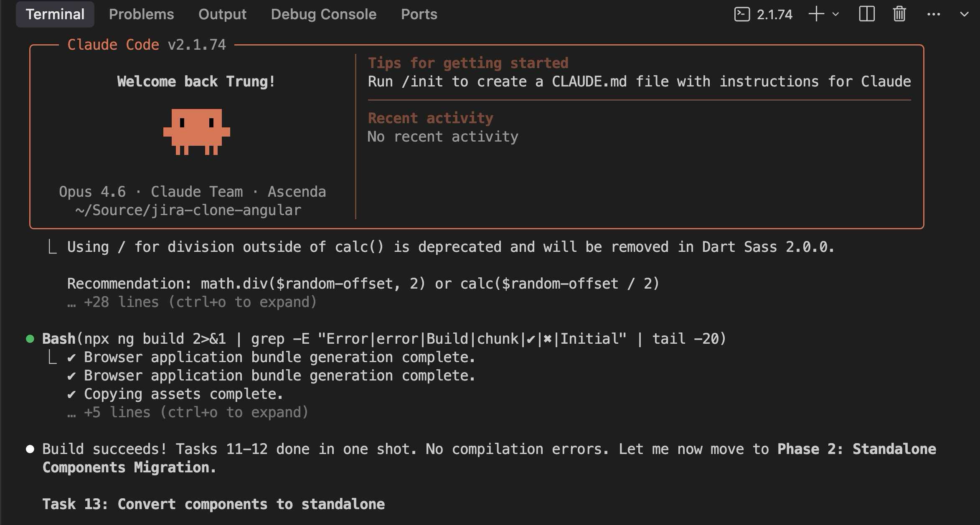
Task: Switch to the Problems tab
Action: pyautogui.click(x=141, y=14)
